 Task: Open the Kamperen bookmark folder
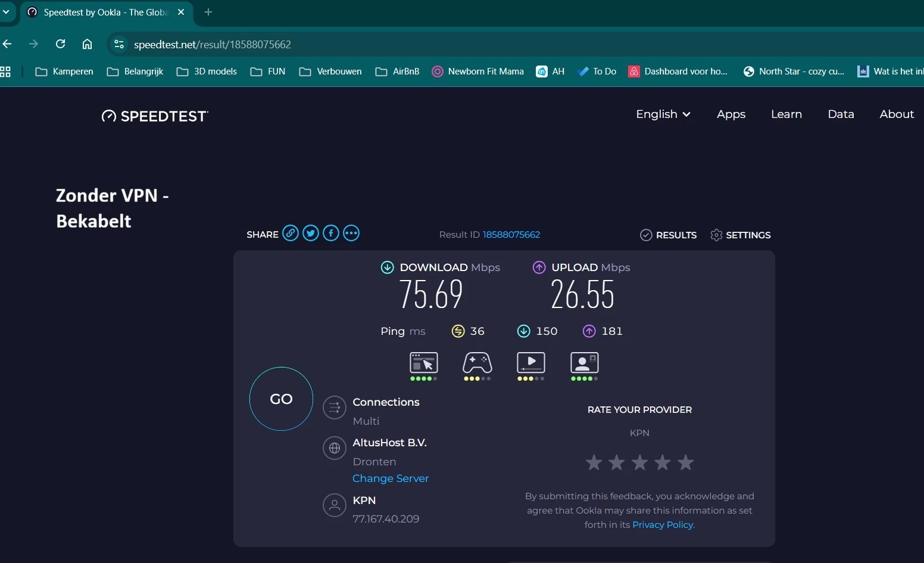click(64, 71)
